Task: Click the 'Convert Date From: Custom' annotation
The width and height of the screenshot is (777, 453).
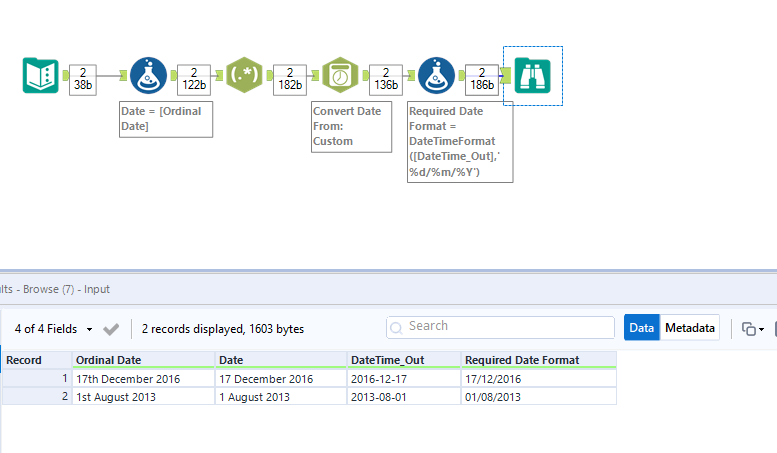Action: click(x=348, y=126)
